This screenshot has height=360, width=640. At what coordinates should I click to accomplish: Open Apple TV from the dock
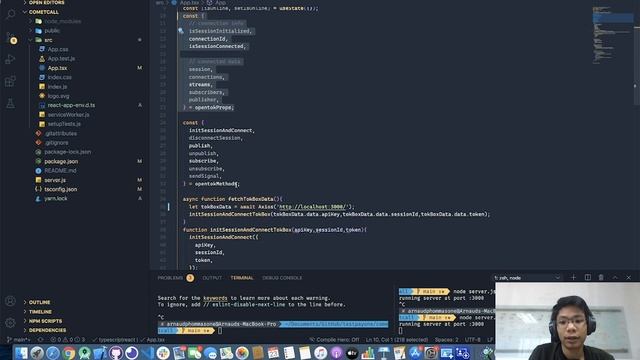pyautogui.click(x=352, y=353)
